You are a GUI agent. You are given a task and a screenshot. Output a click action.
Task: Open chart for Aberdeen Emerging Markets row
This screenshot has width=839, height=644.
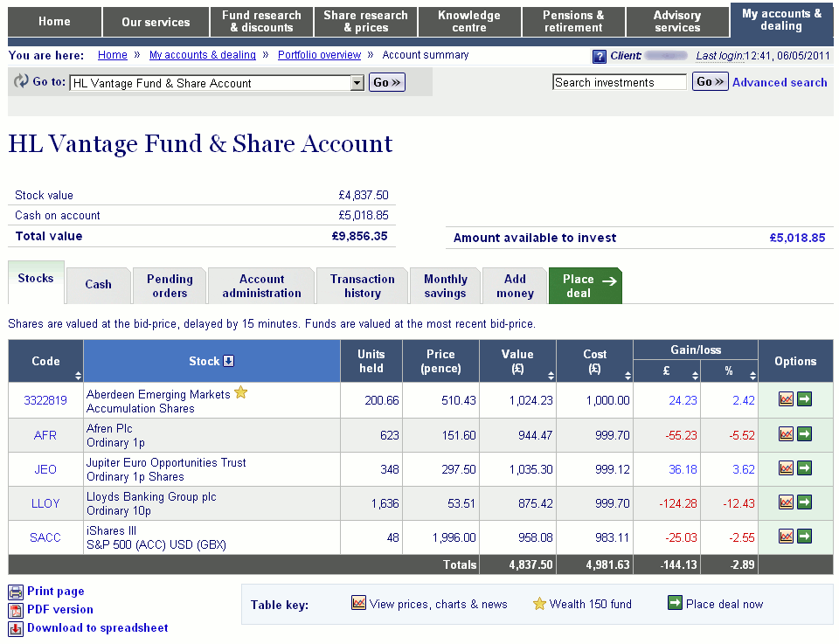click(x=786, y=399)
